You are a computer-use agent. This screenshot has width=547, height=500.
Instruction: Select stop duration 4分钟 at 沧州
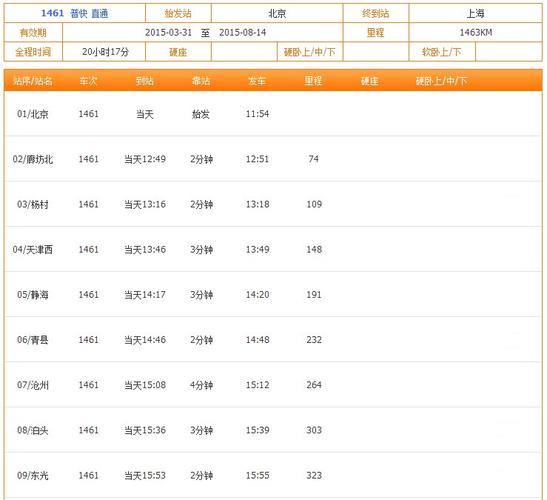(x=201, y=385)
